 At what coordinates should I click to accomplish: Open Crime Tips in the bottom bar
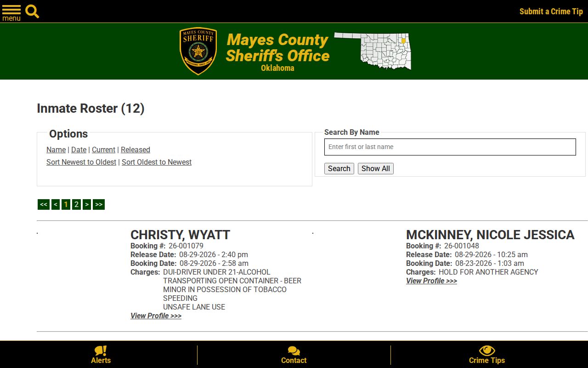(487, 355)
